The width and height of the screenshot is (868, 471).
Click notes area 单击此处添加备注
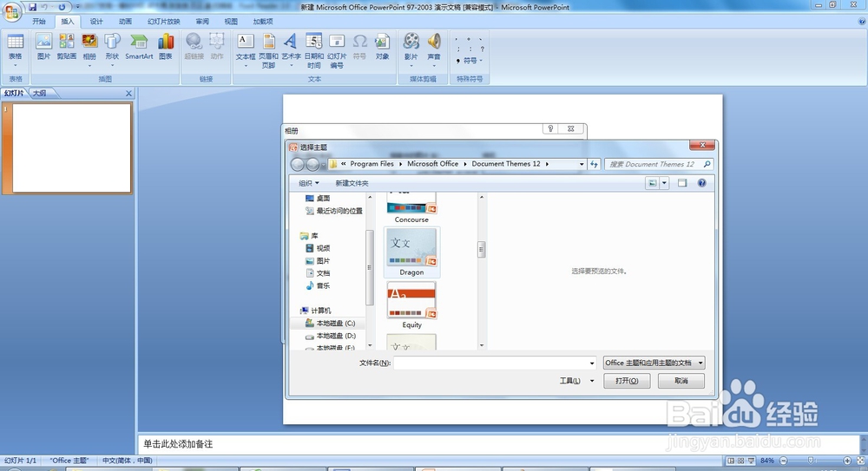(178, 444)
